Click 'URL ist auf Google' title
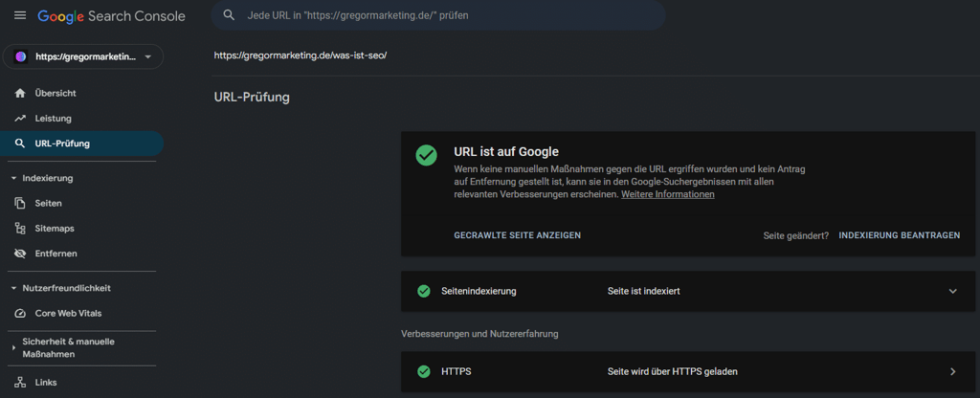 (506, 151)
